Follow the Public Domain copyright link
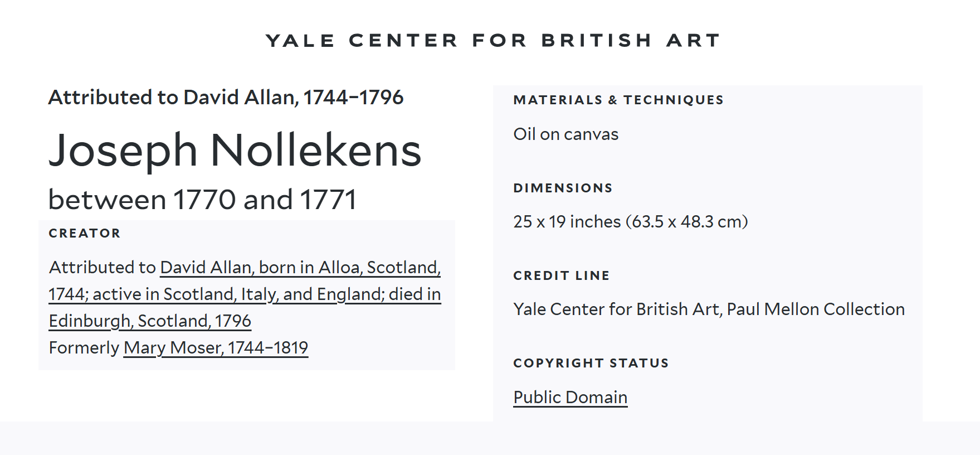 click(x=570, y=397)
